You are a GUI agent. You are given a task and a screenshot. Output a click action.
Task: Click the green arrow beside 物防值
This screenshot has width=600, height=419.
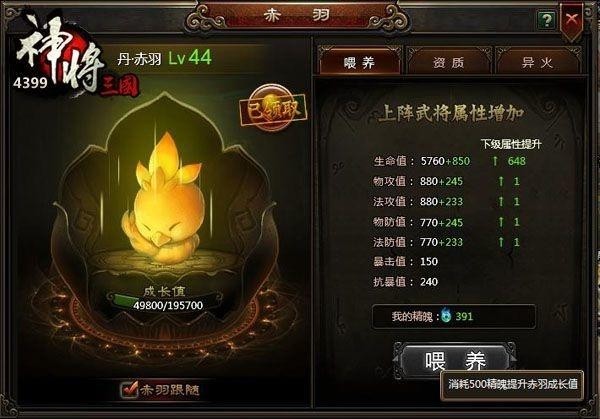pos(501,222)
